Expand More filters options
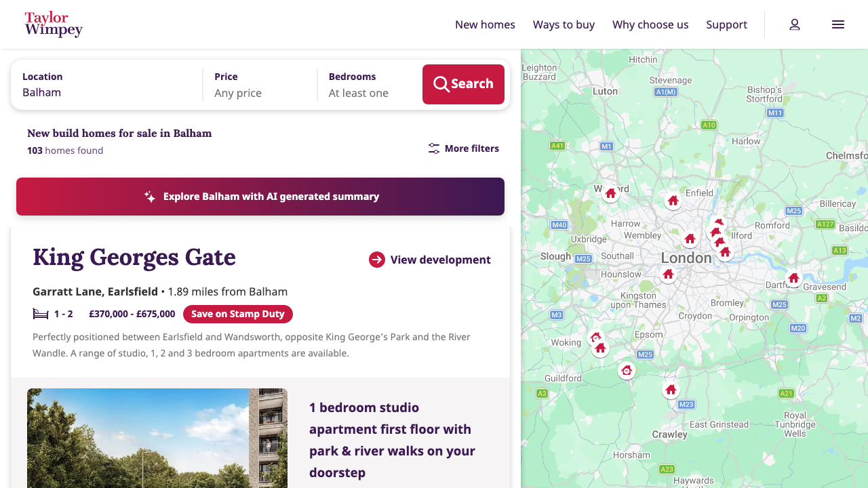Viewport: 868px width, 488px height. click(x=463, y=148)
